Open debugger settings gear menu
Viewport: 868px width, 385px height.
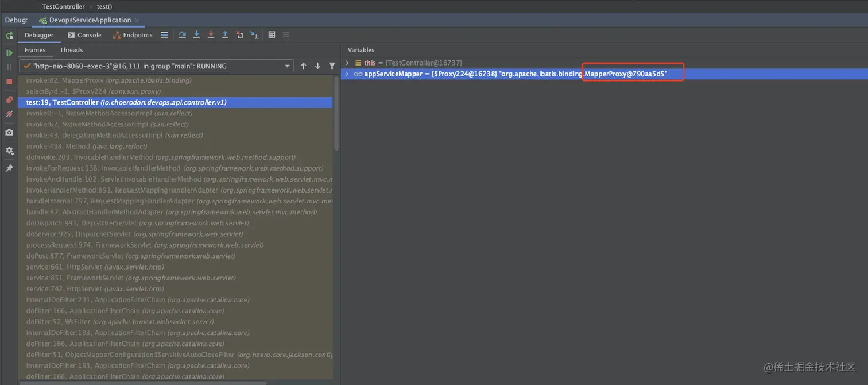click(x=9, y=151)
